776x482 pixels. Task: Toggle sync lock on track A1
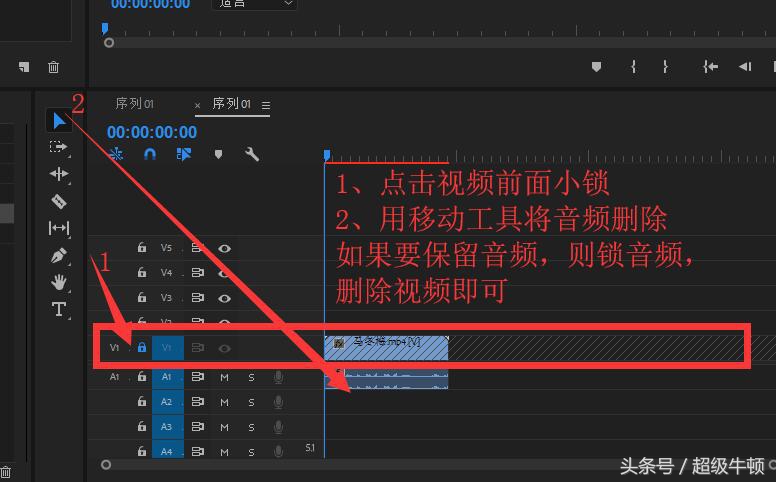[197, 377]
